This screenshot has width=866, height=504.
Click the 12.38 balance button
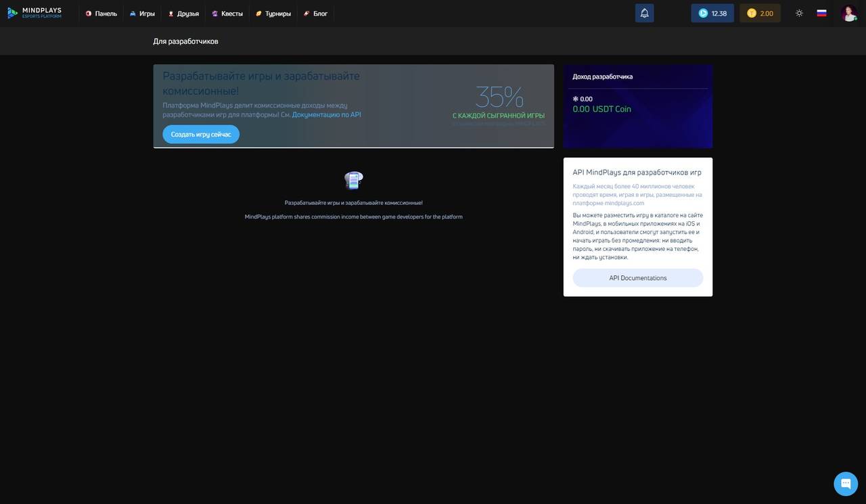point(712,13)
